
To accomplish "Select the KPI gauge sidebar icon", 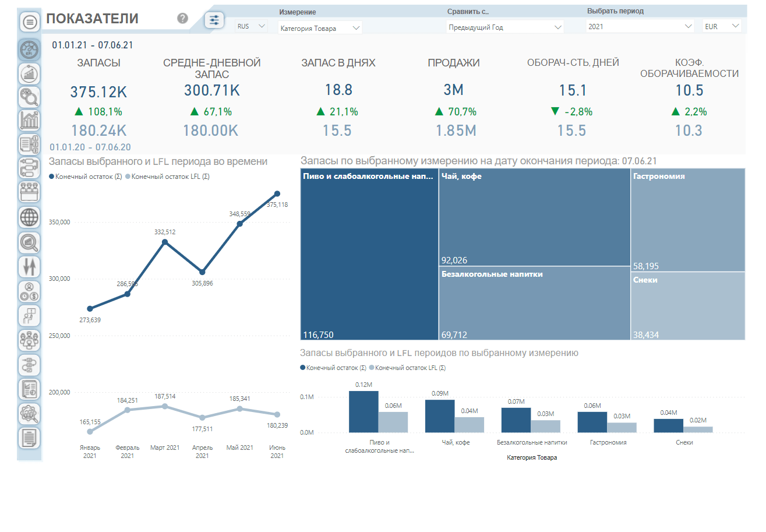I will 29,50.
